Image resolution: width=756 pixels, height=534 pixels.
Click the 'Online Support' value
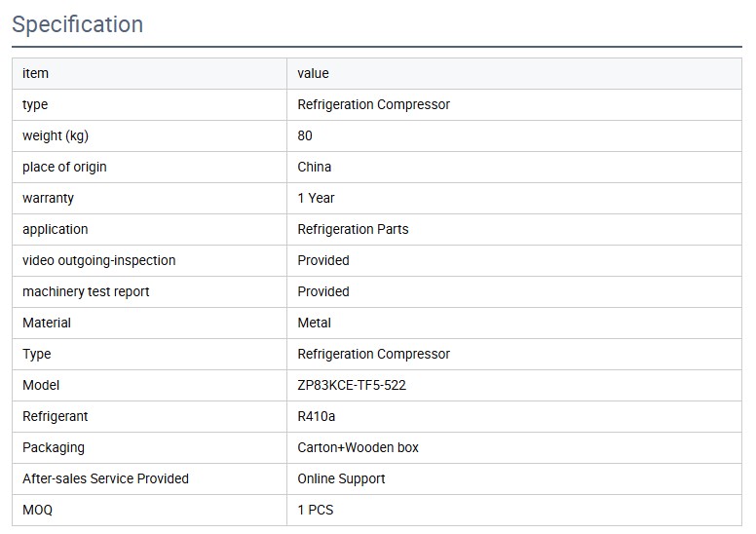[341, 478]
